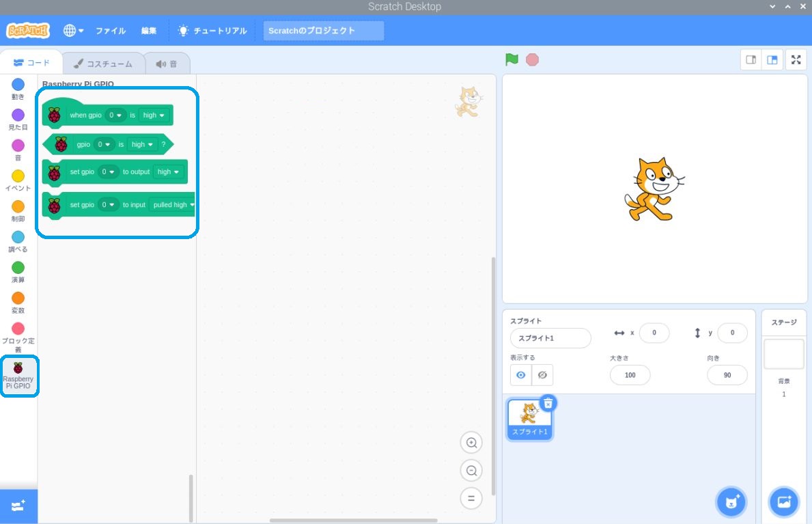Viewport: 812px width, 524px height.
Task: Switch to the 音 sound tab
Action: (167, 64)
